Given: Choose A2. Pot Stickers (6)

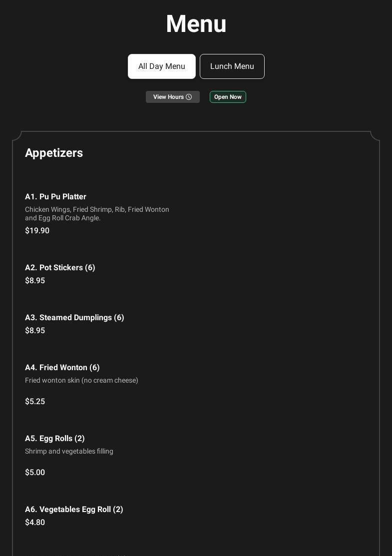Looking at the screenshot, I should click(60, 268).
